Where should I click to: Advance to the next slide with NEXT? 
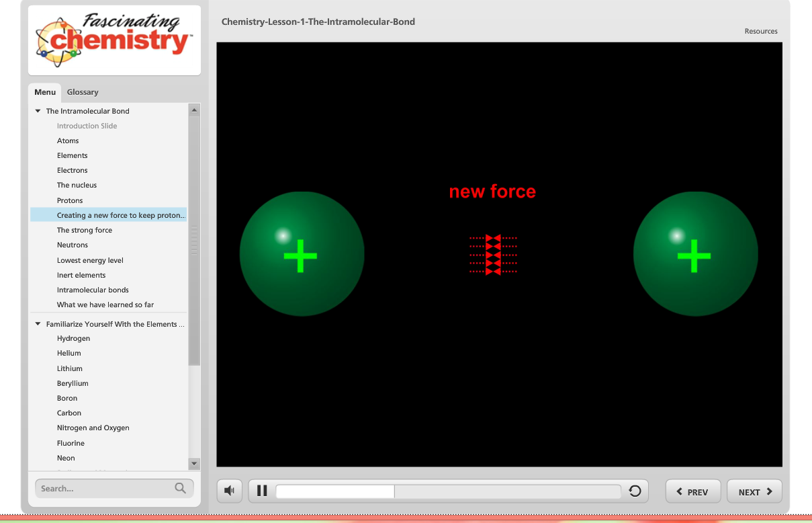[x=754, y=491]
